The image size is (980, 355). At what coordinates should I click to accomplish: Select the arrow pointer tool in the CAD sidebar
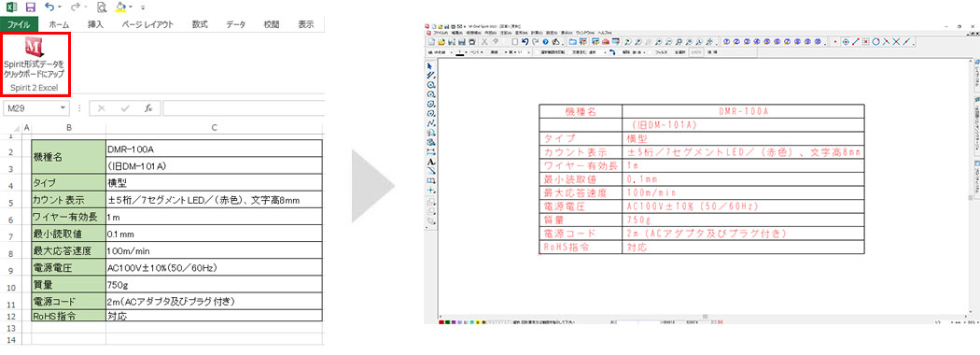[x=430, y=65]
